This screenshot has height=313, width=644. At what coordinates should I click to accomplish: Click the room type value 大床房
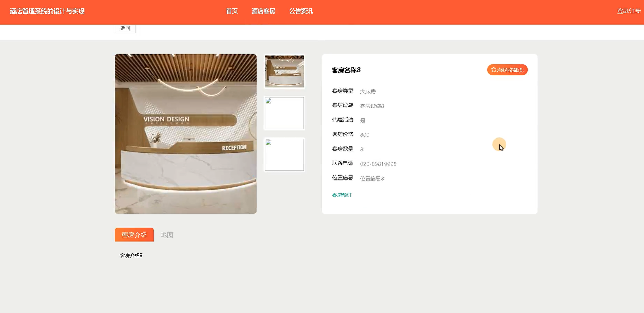click(368, 92)
